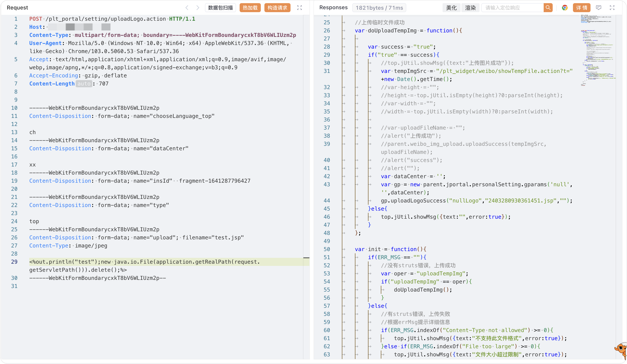Viewport: 627px width, 364px height.
Task: Click the var init = function line
Action: click(391, 249)
